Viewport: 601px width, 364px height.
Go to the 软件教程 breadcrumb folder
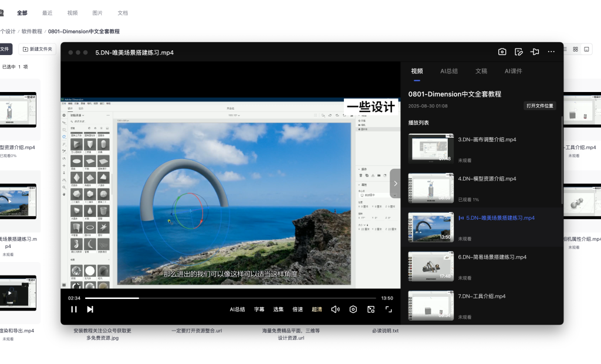tap(32, 32)
